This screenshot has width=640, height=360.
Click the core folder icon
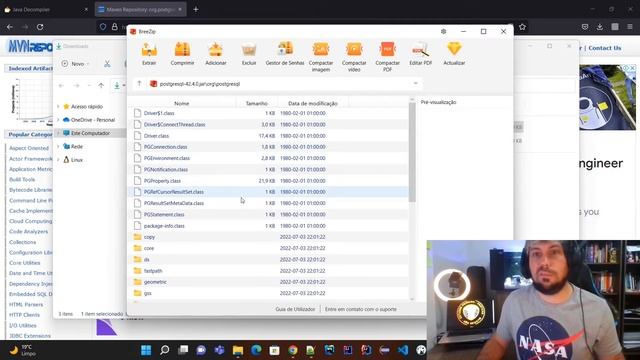pos(138,248)
